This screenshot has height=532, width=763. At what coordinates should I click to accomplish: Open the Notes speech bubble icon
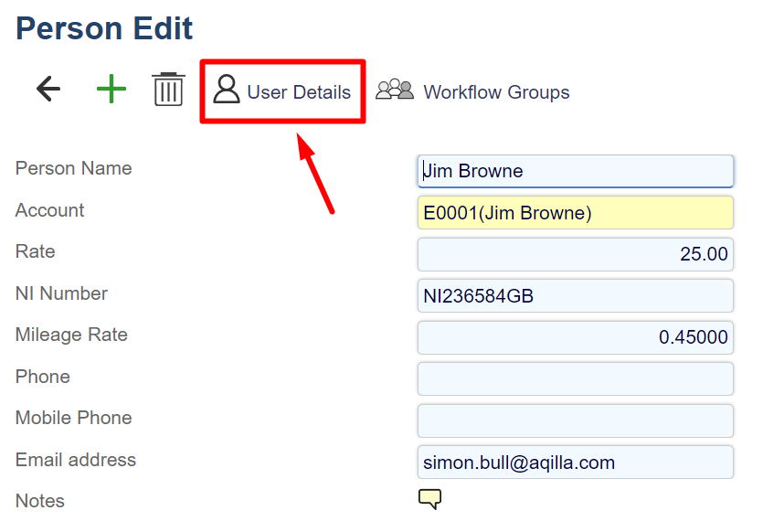point(429,499)
